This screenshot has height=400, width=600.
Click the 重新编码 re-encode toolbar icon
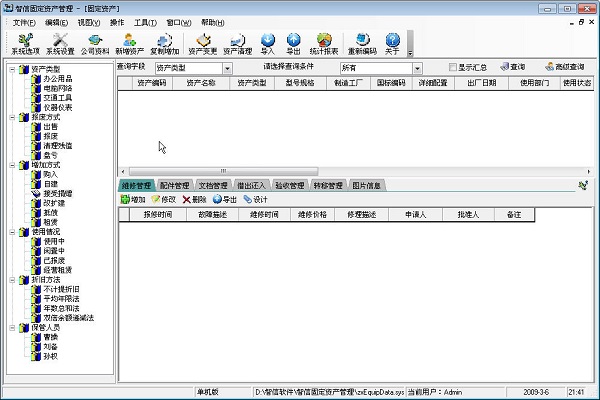(x=362, y=44)
